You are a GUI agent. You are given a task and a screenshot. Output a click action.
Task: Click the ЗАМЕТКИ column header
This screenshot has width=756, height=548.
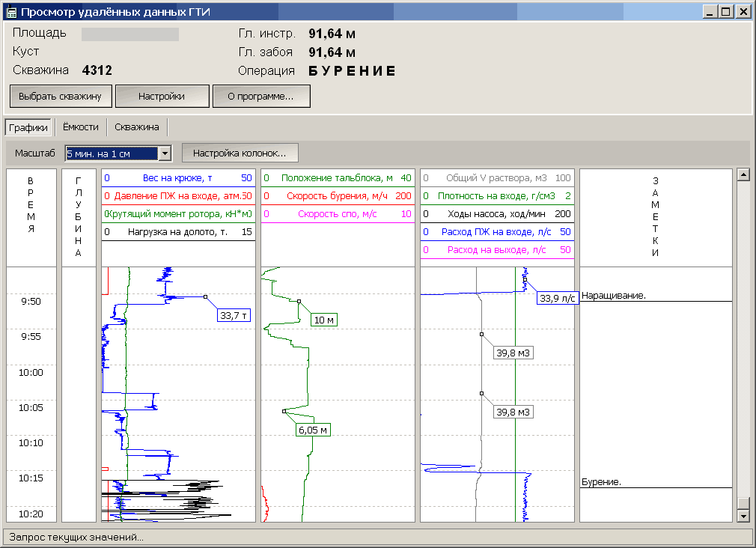click(655, 216)
